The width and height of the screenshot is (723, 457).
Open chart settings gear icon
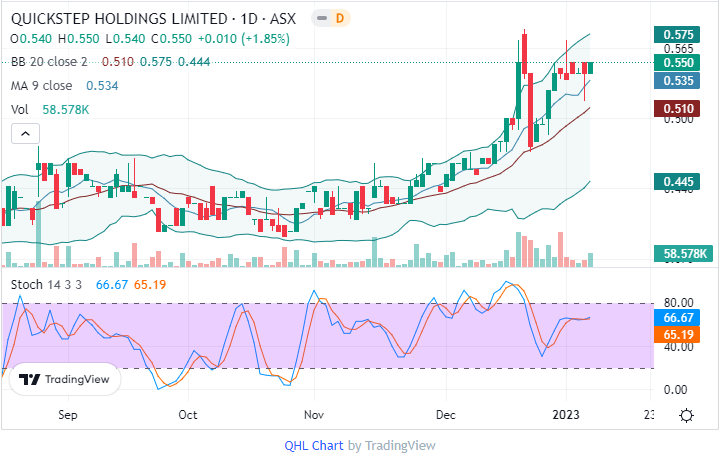tap(687, 414)
